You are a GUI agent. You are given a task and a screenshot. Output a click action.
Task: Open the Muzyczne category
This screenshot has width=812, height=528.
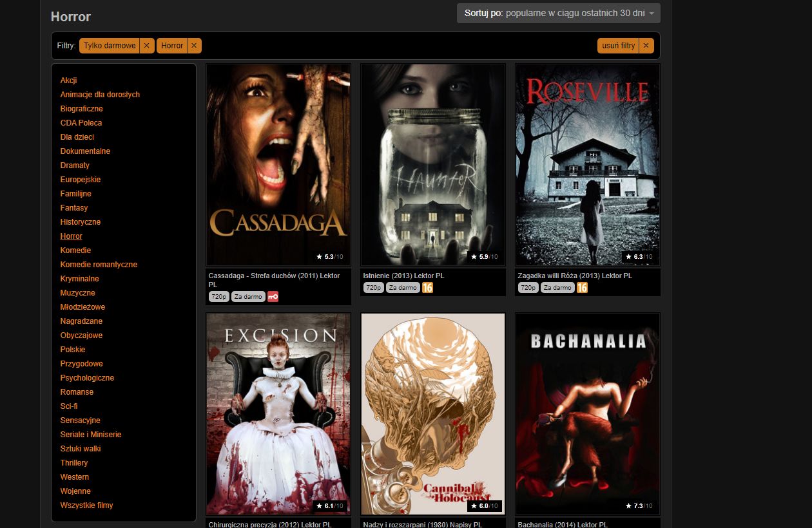pyautogui.click(x=78, y=293)
